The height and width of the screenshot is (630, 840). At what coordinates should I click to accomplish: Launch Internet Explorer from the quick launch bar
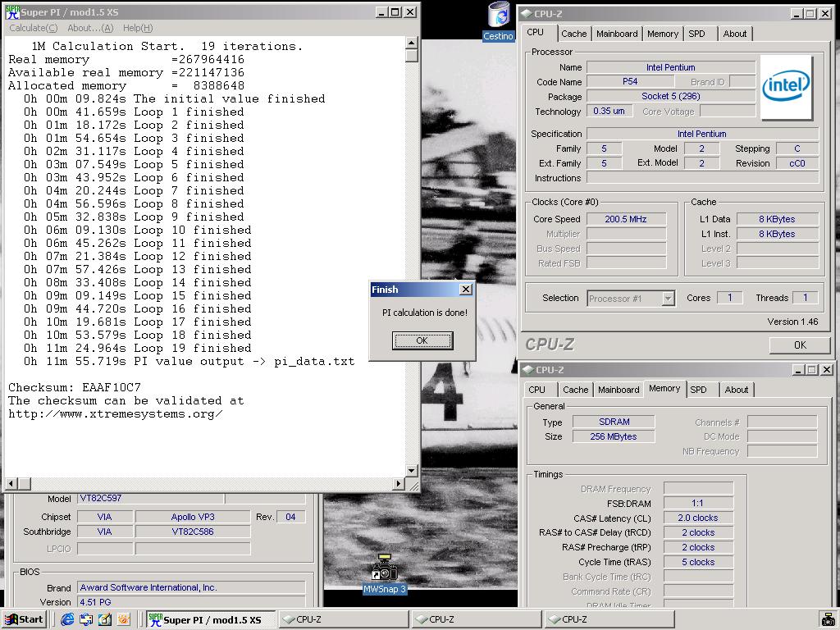point(67,619)
